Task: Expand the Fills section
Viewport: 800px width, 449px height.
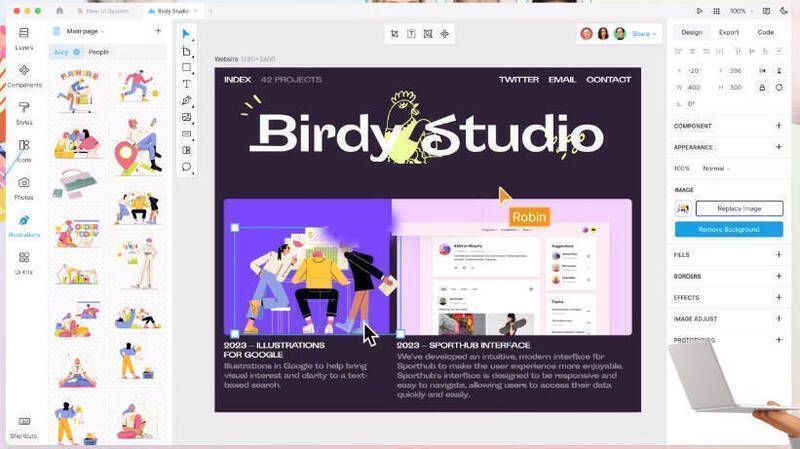Action: click(778, 255)
